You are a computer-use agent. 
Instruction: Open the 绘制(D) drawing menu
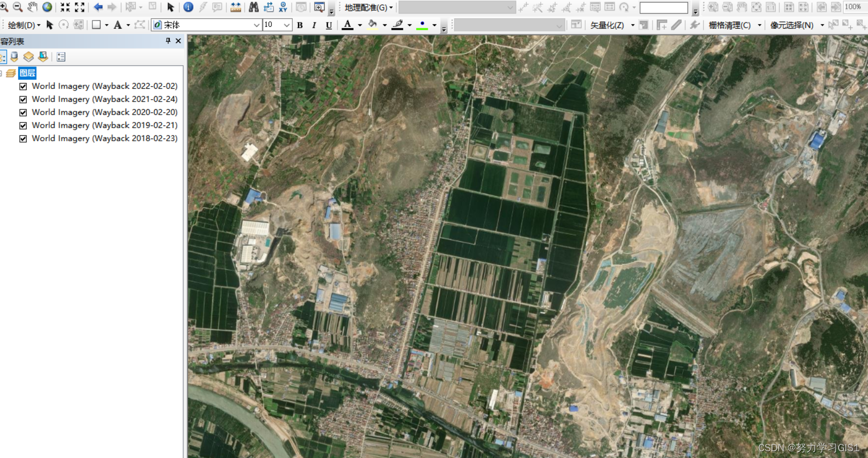point(24,25)
